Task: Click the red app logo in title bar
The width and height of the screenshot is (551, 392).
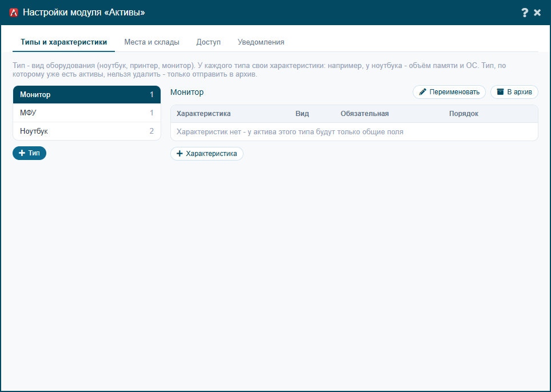Action: coord(14,13)
